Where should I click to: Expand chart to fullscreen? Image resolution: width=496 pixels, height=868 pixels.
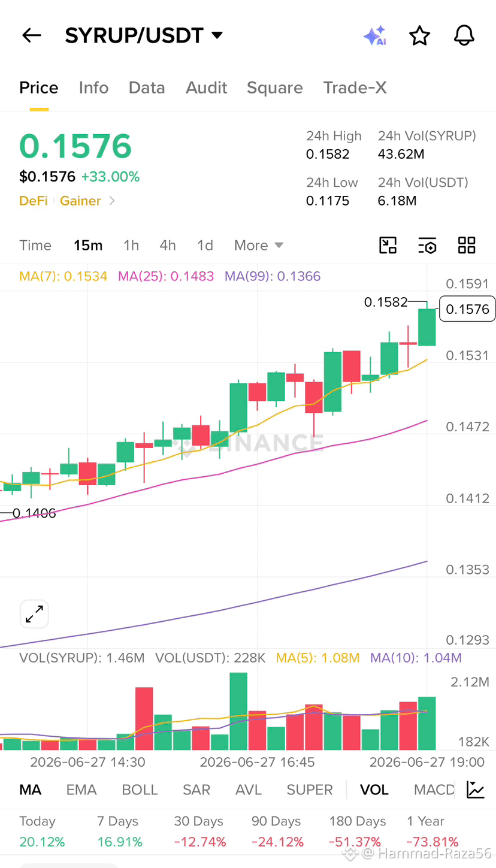click(x=34, y=614)
